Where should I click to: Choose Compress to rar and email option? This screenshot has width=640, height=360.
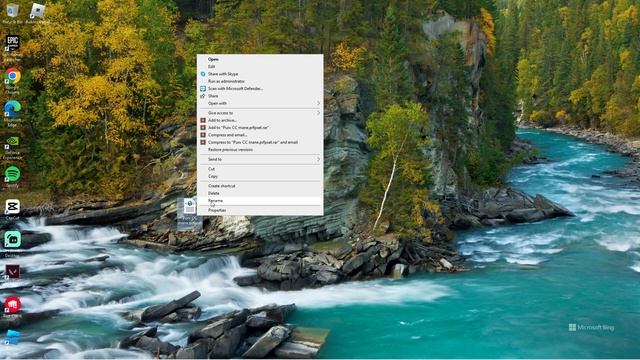(260, 142)
